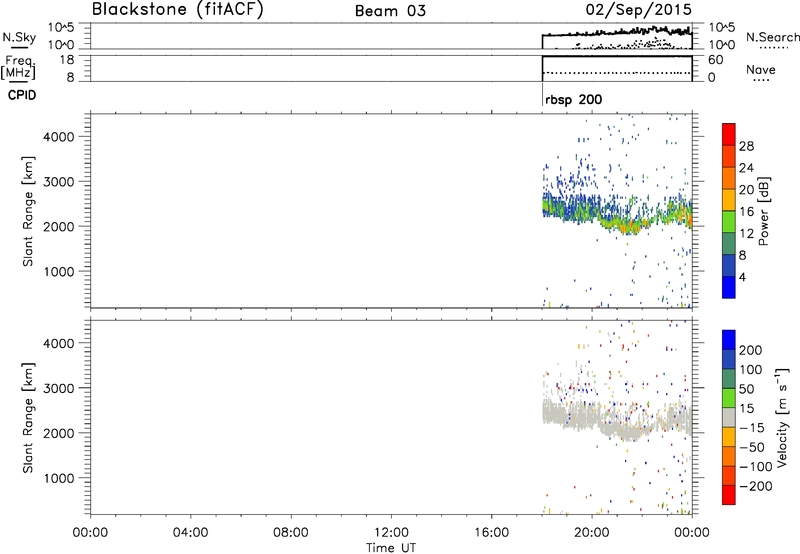This screenshot has height=554, width=800.
Task: Click the '04:00' time tick label
Action: coord(190,533)
